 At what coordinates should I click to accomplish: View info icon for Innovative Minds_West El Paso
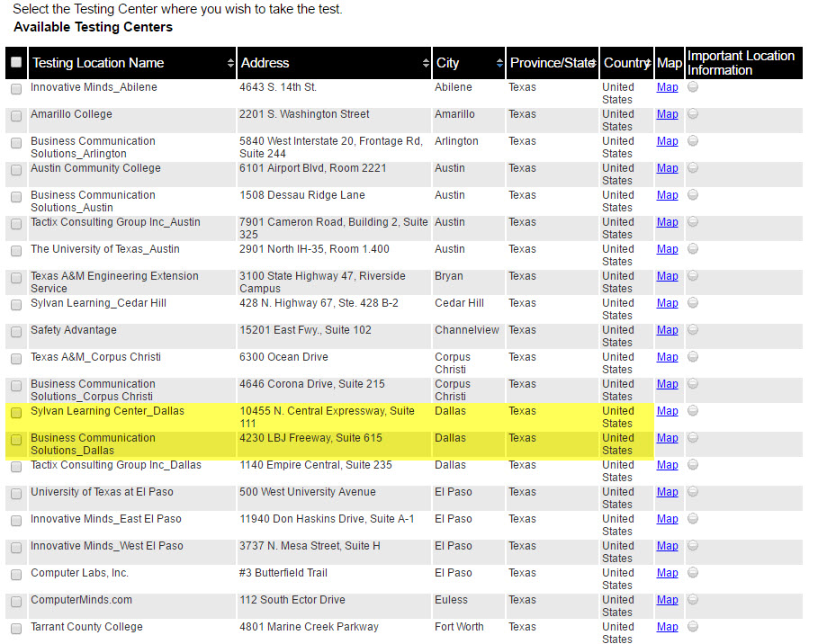[693, 545]
